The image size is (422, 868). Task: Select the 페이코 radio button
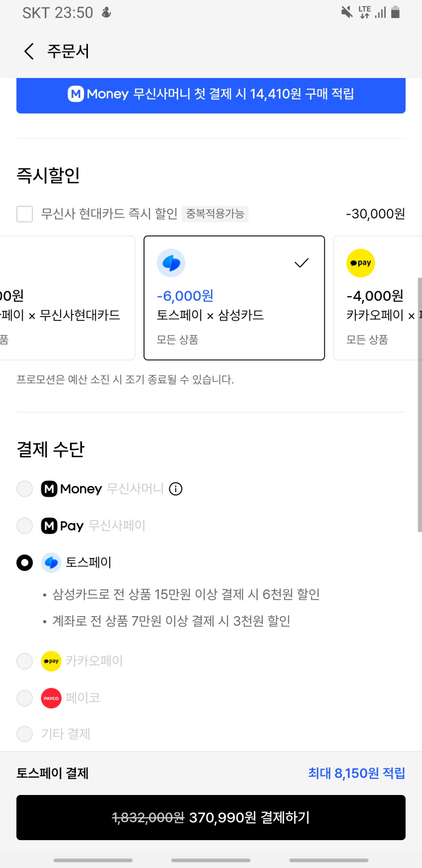[25, 698]
